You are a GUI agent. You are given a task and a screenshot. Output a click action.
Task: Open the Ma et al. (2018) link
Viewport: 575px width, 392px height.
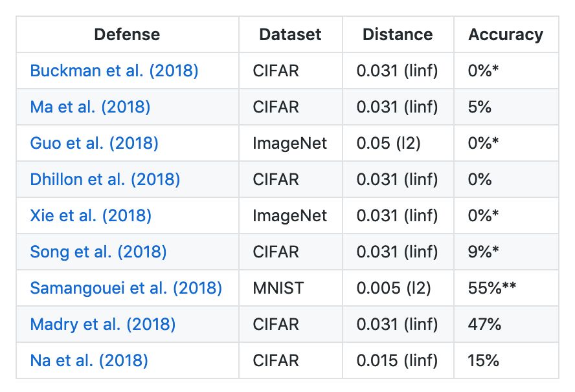90,107
